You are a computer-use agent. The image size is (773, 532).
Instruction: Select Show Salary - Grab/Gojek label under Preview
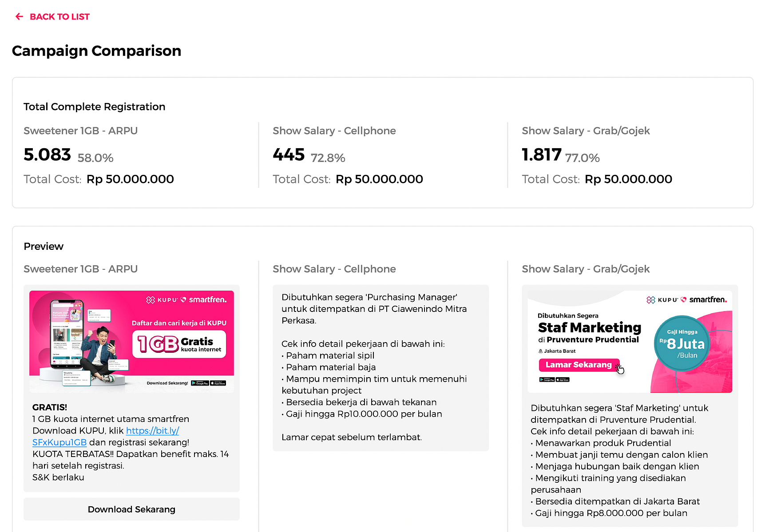586,269
